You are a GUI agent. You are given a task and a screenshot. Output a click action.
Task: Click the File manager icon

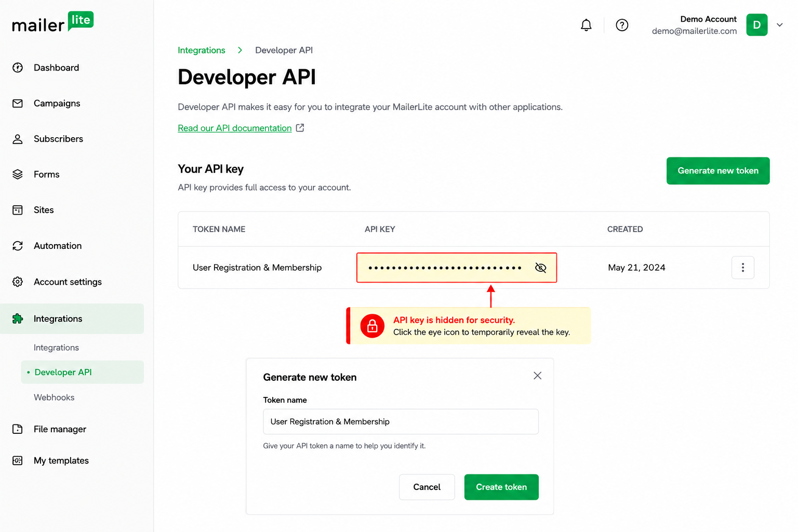18,429
